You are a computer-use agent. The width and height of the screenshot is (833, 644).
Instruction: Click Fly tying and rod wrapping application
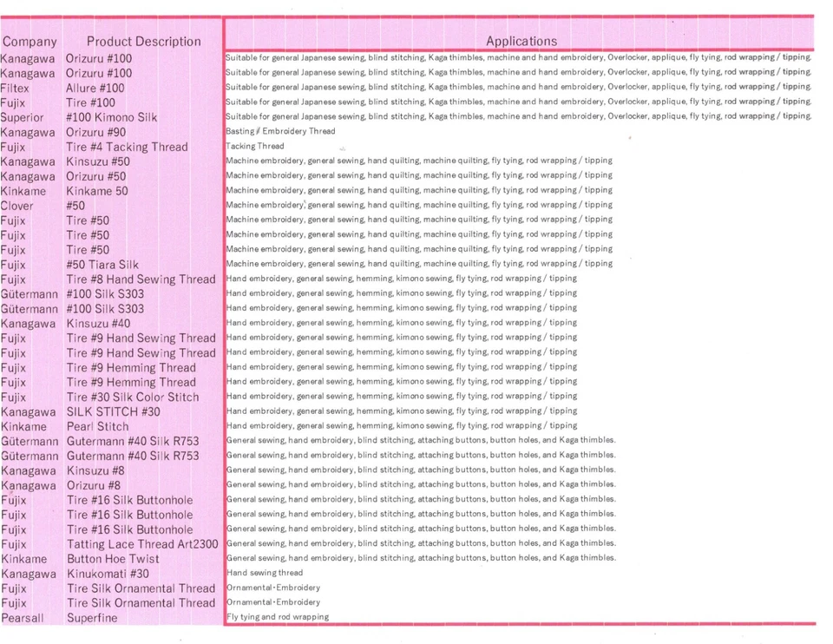[278, 617]
